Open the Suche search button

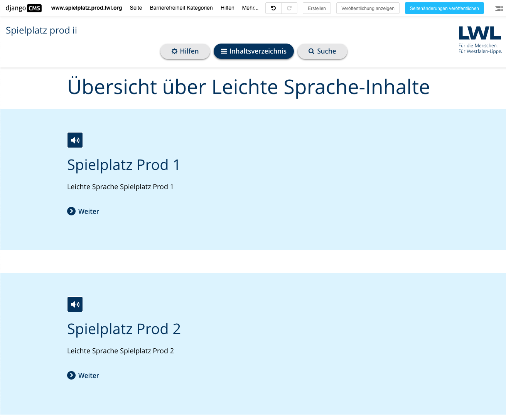[x=322, y=51]
